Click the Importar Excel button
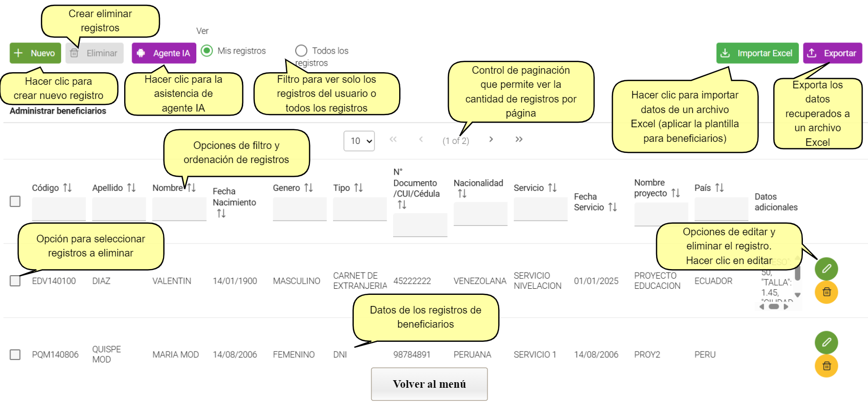 point(757,53)
